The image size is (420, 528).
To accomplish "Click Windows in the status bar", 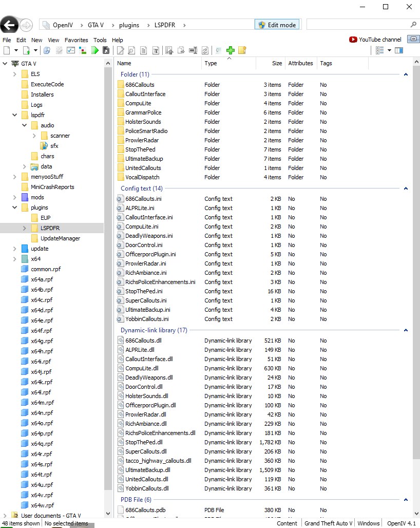I will click(x=368, y=523).
